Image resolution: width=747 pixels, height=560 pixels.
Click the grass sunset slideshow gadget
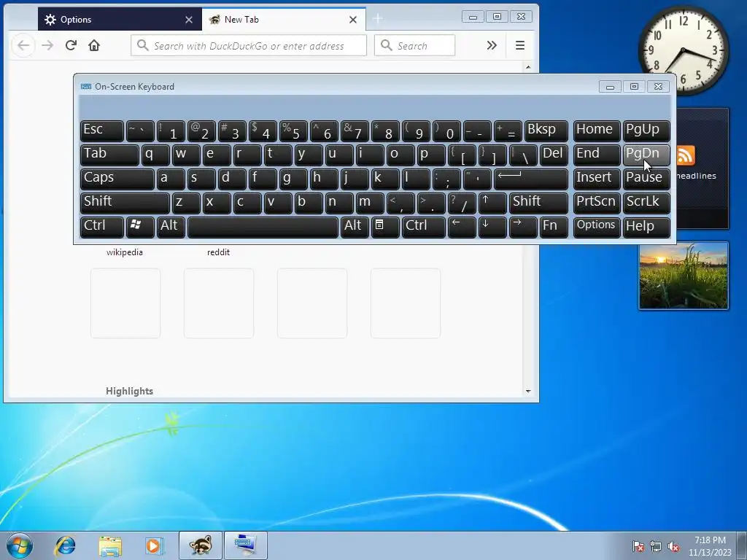[684, 276]
